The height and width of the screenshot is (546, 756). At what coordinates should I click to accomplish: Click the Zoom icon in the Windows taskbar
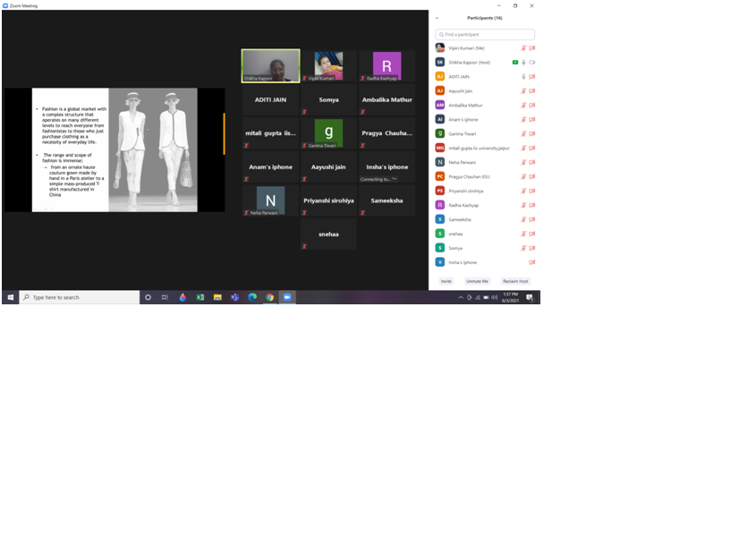[287, 297]
